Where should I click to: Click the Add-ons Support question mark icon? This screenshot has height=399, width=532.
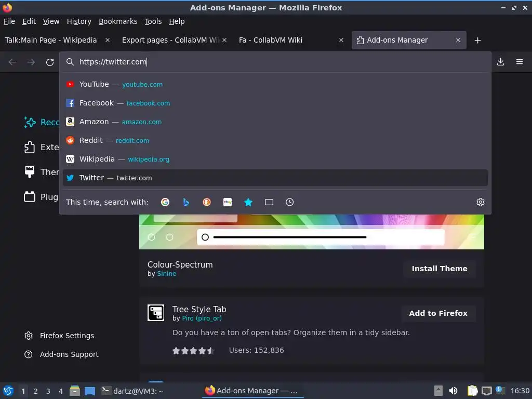[29, 354]
